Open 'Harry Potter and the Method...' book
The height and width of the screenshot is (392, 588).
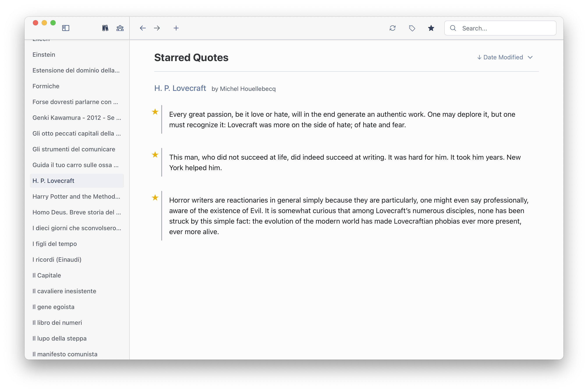pos(77,196)
